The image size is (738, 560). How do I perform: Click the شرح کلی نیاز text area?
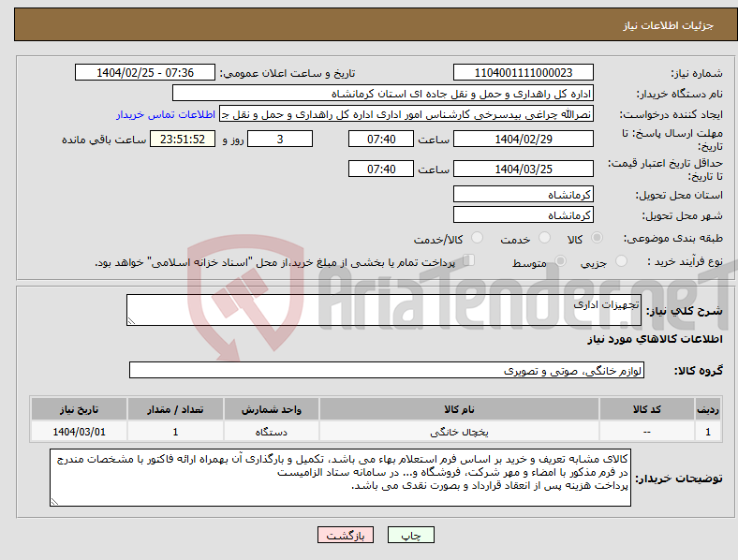pyautogui.click(x=384, y=310)
